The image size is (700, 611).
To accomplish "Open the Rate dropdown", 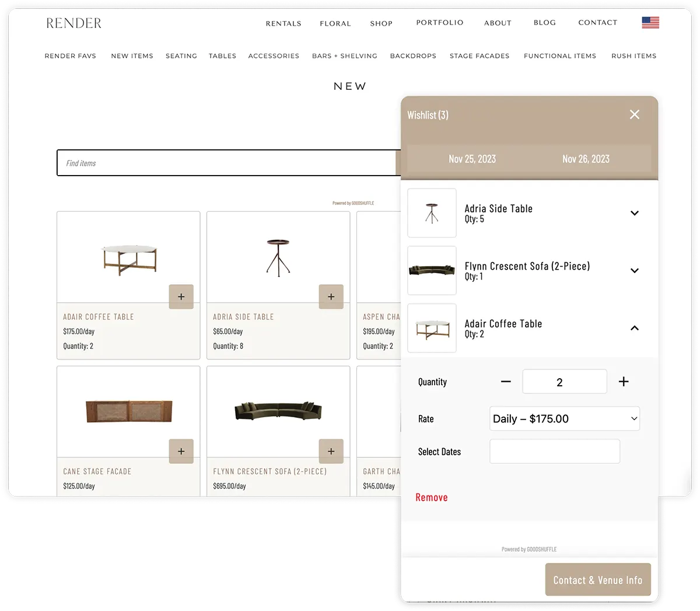I will (x=564, y=418).
